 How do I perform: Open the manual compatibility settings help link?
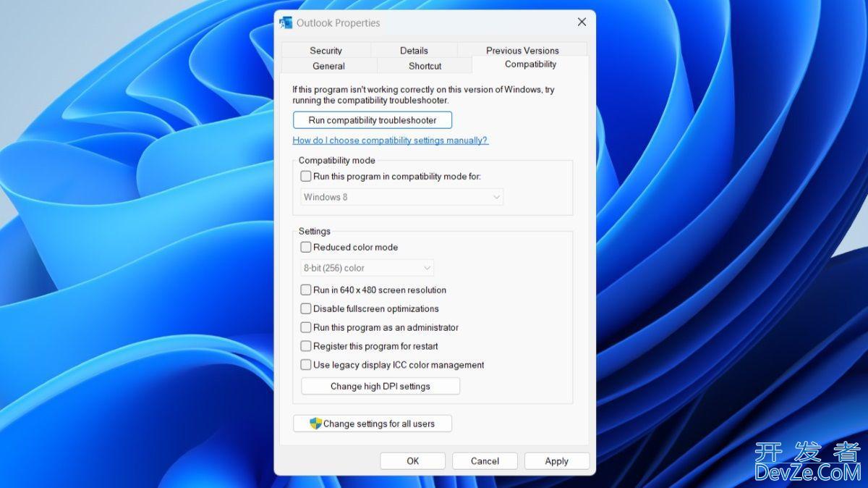point(390,140)
